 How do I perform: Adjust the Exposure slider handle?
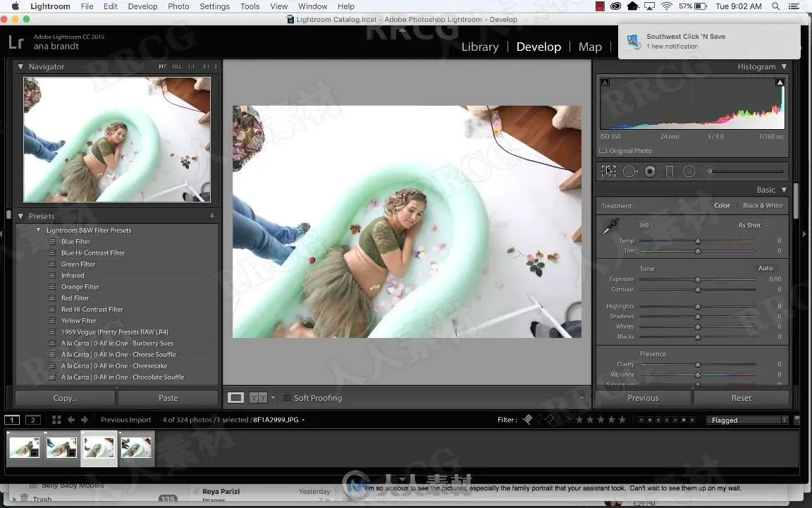(698, 279)
